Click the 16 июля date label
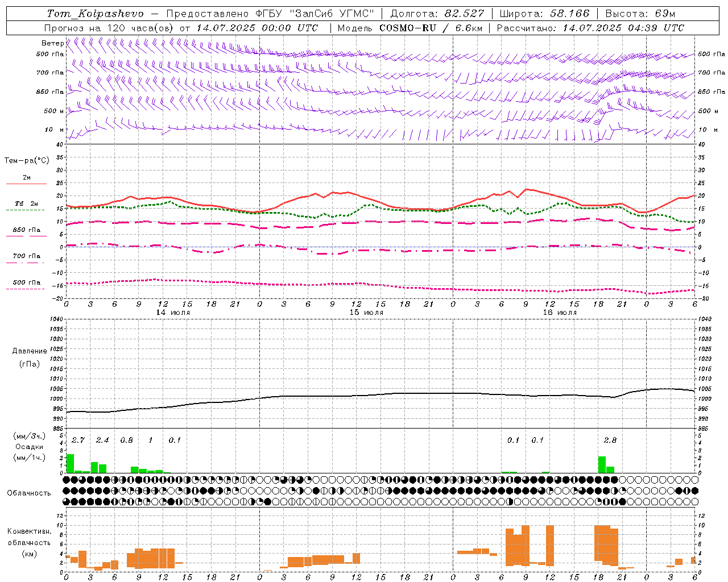 coord(560,312)
